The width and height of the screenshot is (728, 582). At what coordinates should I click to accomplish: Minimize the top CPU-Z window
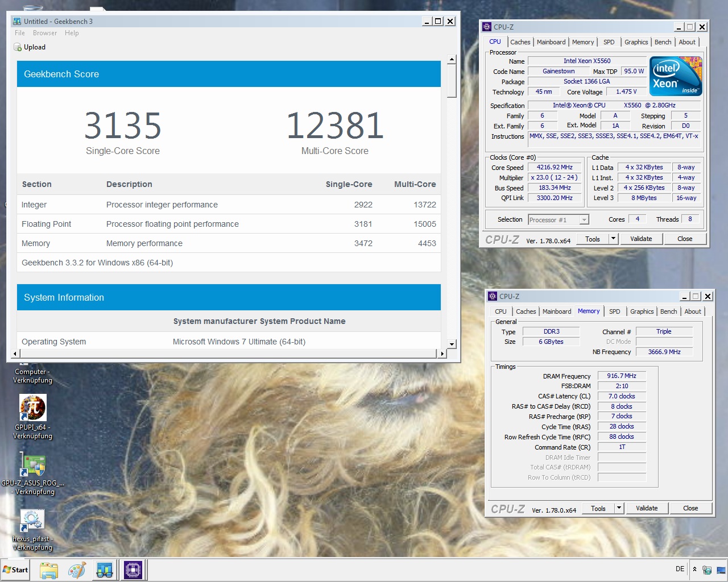point(679,27)
